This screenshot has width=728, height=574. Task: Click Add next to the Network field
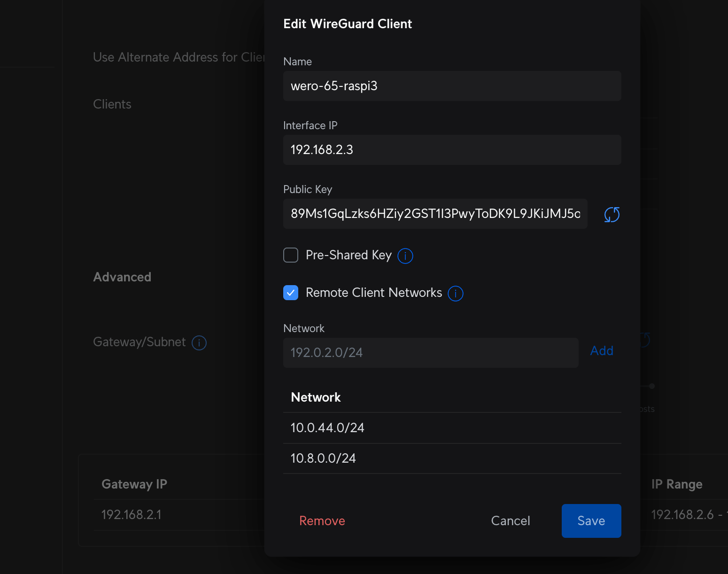click(601, 351)
